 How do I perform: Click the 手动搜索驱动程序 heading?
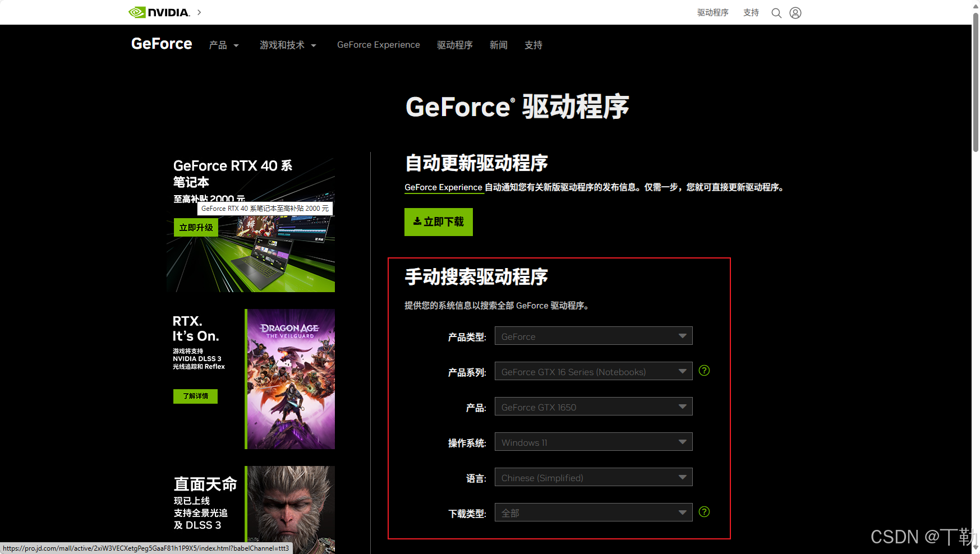click(476, 277)
